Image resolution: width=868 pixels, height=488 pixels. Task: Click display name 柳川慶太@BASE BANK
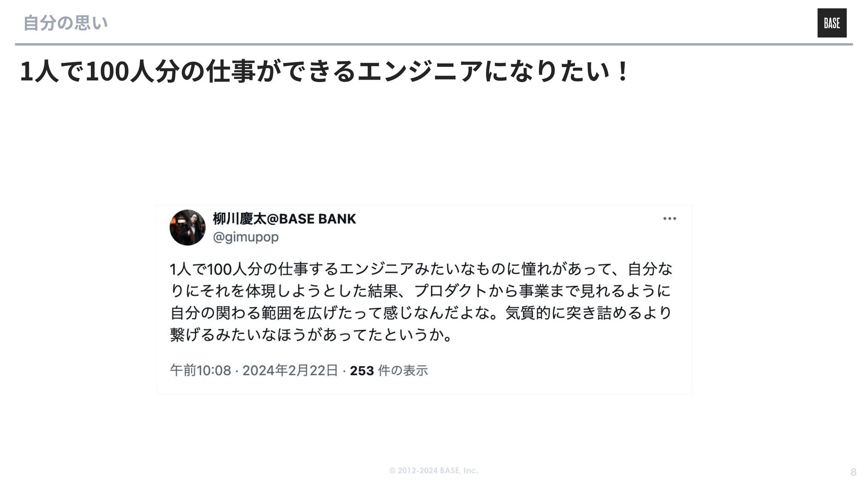pyautogui.click(x=284, y=219)
